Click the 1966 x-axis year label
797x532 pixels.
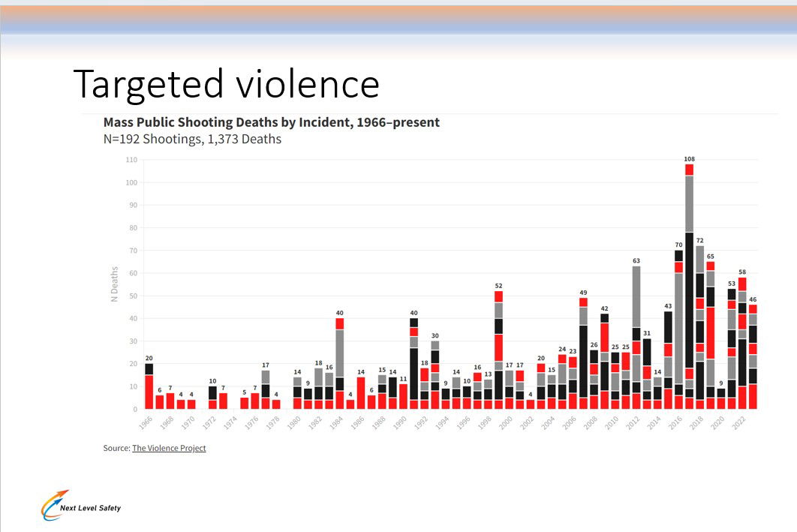click(146, 421)
